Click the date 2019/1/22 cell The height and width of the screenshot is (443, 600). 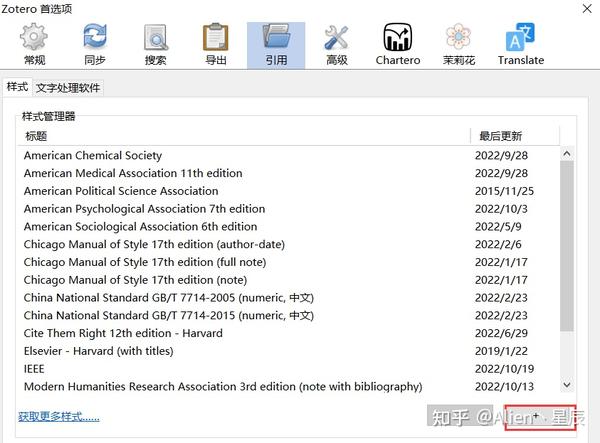[x=501, y=351]
